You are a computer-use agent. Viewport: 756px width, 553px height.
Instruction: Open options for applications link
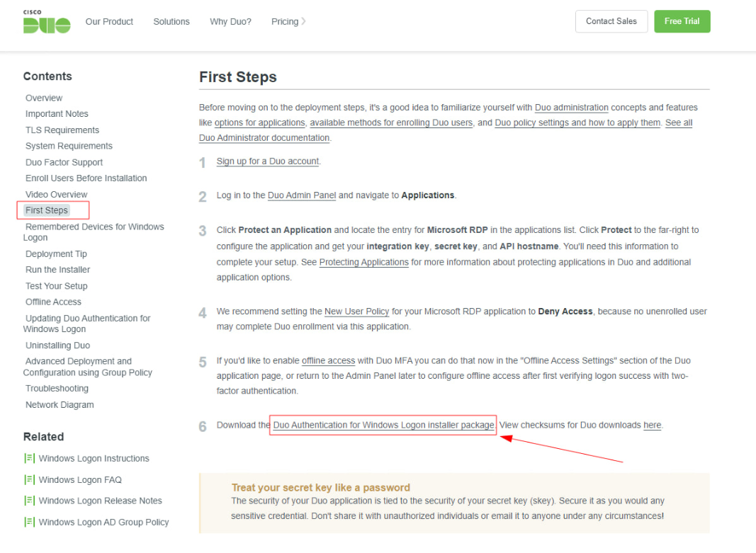260,122
